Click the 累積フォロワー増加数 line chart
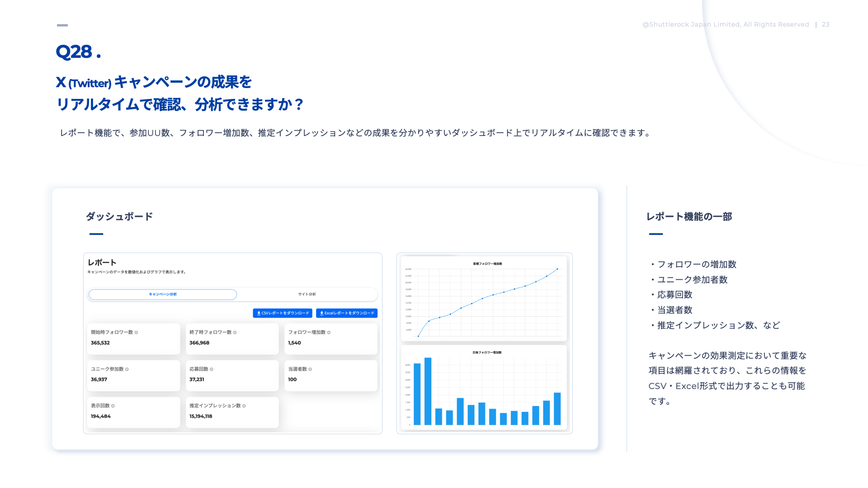 click(484, 299)
